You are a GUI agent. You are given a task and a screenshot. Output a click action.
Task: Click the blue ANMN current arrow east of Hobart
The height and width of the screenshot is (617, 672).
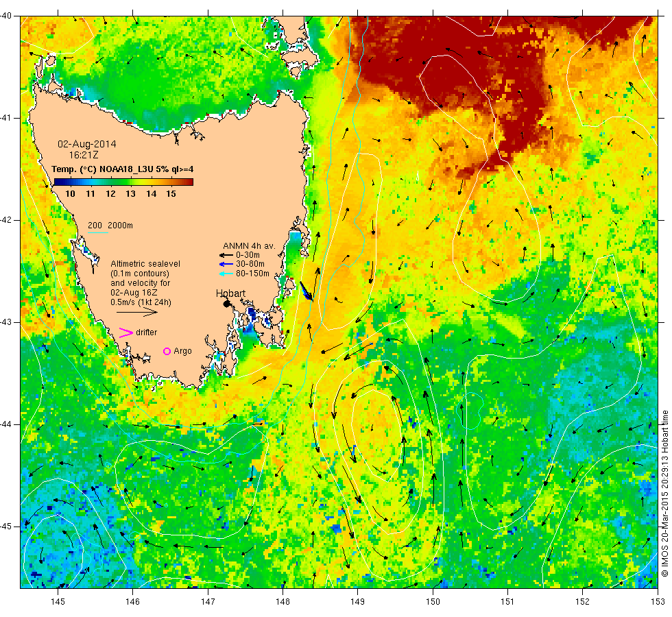click(x=306, y=291)
